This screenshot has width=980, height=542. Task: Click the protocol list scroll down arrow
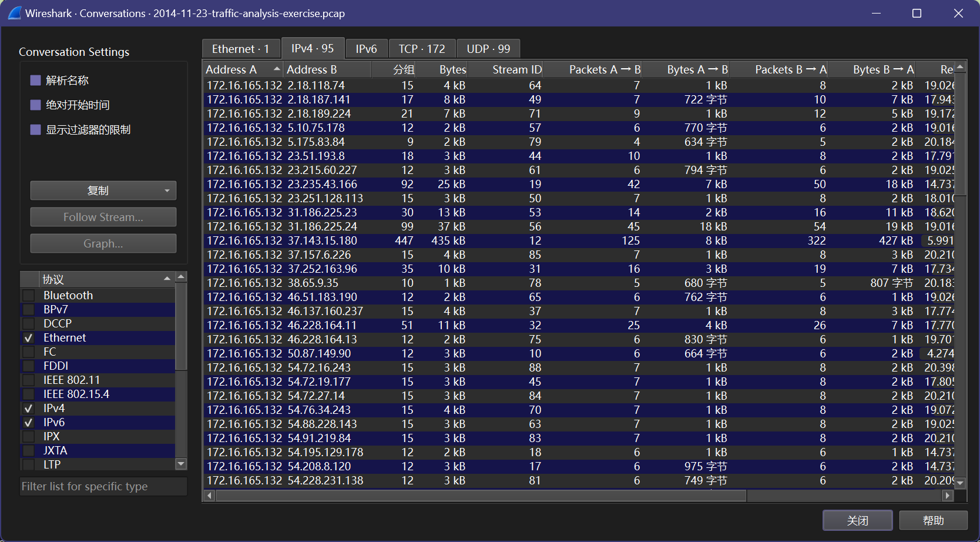(181, 464)
